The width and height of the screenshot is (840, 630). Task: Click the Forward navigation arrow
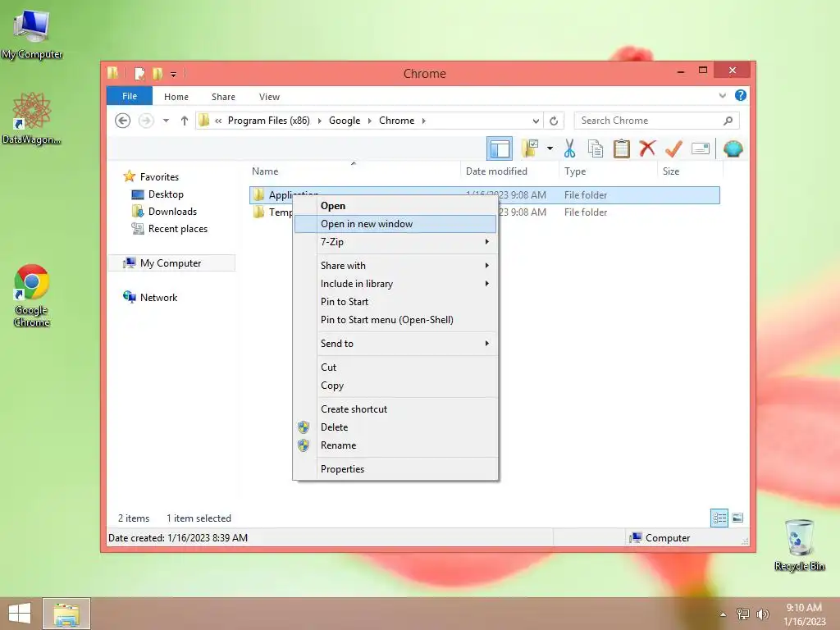(146, 121)
